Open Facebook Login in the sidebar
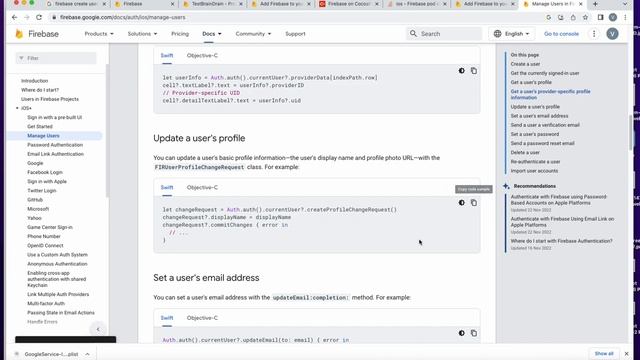 pyautogui.click(x=45, y=172)
